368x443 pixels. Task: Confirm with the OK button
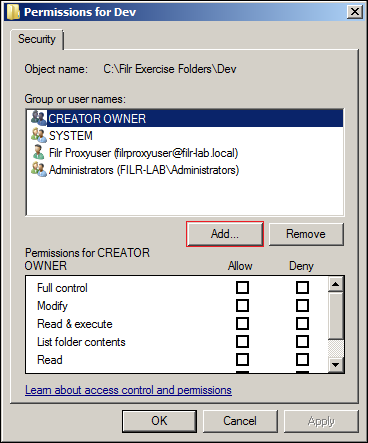coord(159,421)
